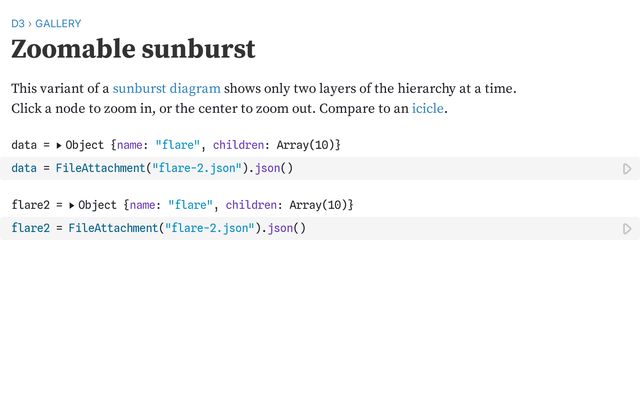Viewport: 640px width, 400px height.
Task: Expand the data Object disclosure triangle
Action: (59, 146)
